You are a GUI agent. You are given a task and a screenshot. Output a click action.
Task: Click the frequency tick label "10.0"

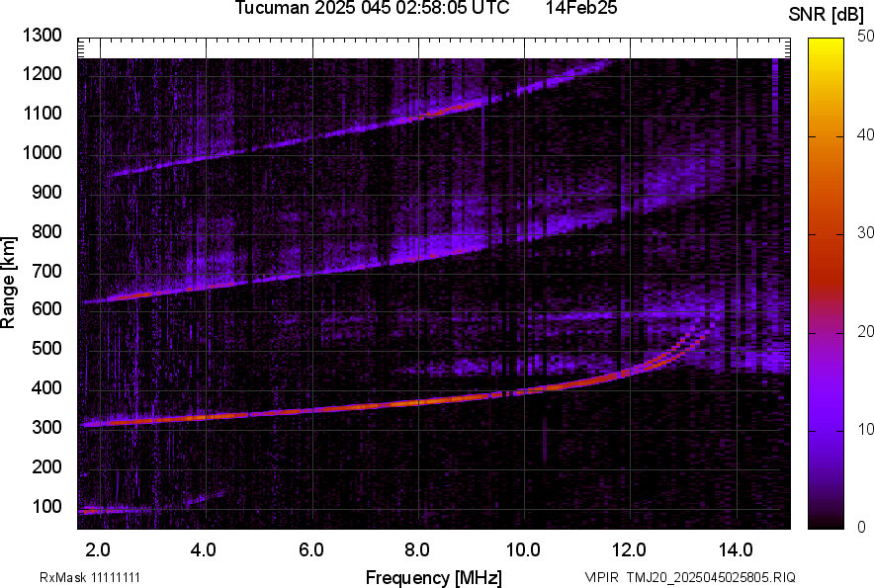pos(523,550)
